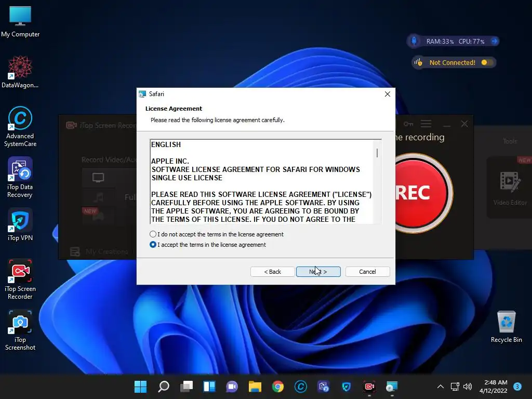
Task: Open Widgets from the taskbar
Action: (209, 387)
